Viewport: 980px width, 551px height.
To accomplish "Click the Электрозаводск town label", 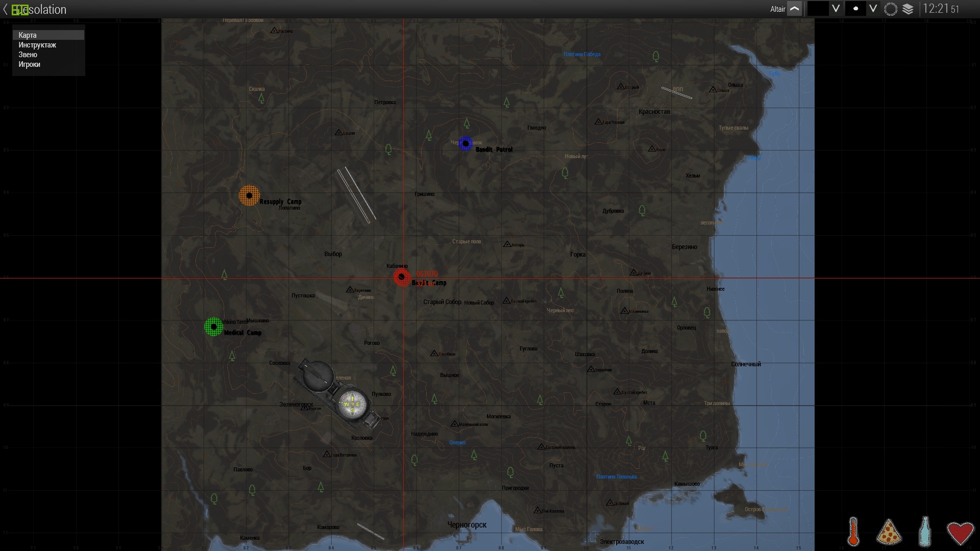I will coord(622,542).
